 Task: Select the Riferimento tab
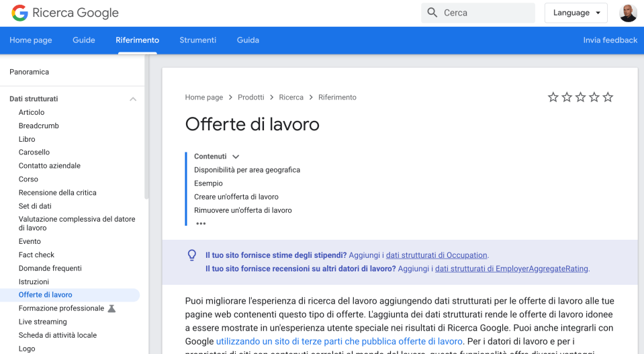137,40
